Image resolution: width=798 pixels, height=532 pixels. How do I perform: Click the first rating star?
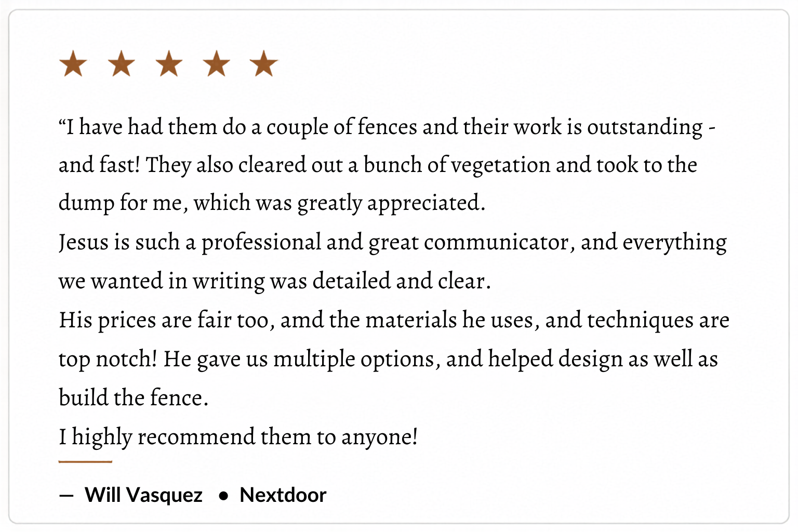[73, 64]
